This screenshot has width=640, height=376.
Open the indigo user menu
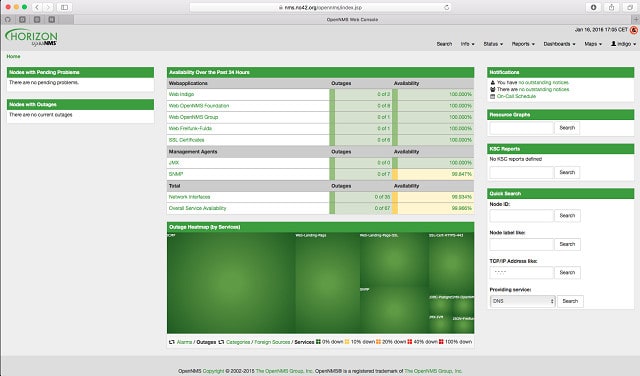(x=623, y=44)
